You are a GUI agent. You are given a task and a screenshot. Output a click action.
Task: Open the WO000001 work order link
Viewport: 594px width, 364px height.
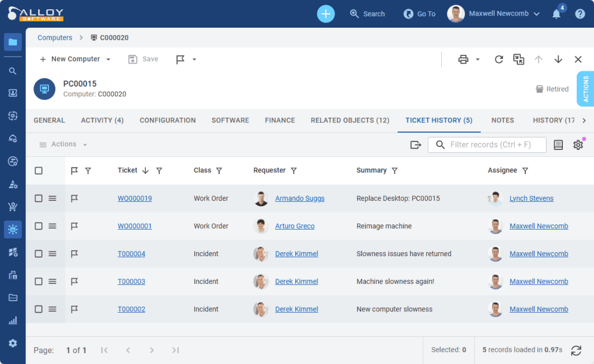click(134, 226)
